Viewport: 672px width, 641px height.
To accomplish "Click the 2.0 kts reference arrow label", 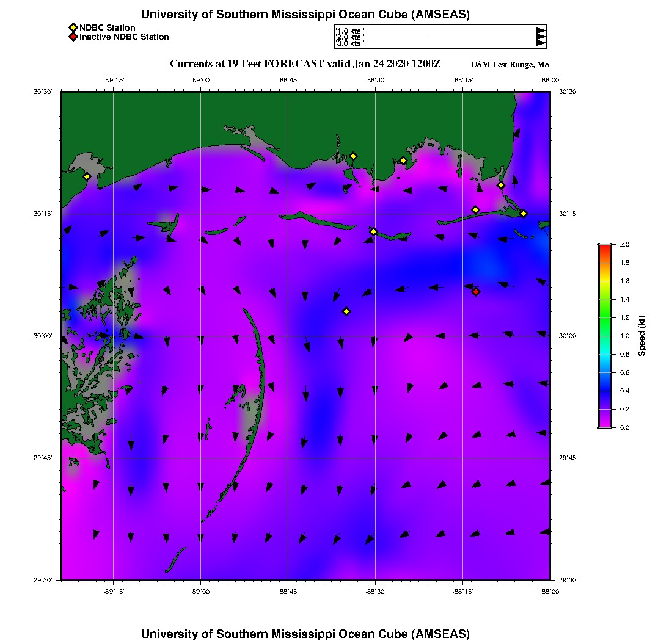I will (x=350, y=37).
